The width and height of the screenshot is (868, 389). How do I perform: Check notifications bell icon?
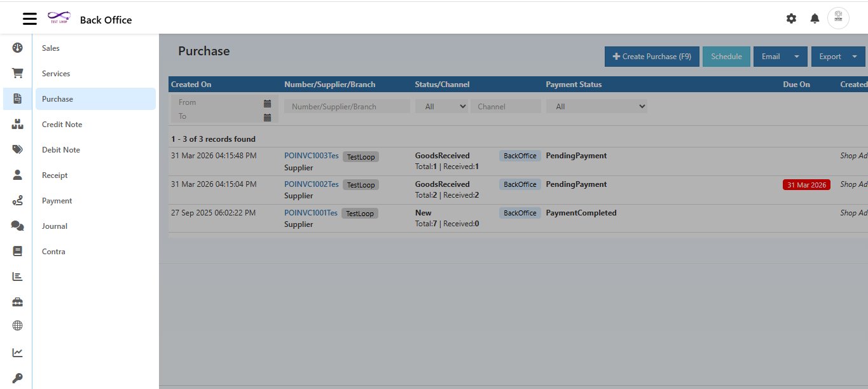coord(815,19)
